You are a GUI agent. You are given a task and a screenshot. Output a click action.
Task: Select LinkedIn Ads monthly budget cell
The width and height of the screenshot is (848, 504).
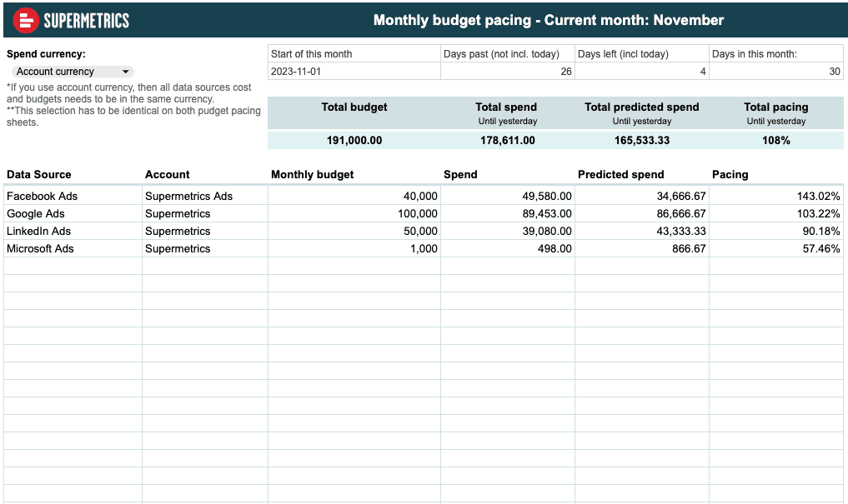click(354, 232)
